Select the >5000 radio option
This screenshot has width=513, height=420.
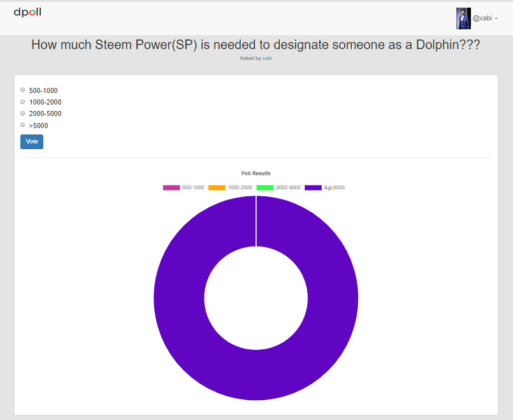(22, 125)
